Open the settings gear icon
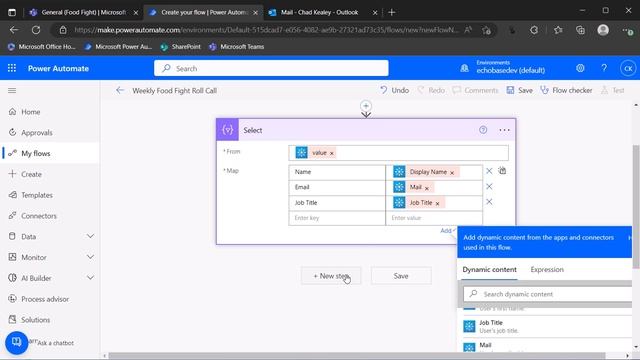 (580, 68)
